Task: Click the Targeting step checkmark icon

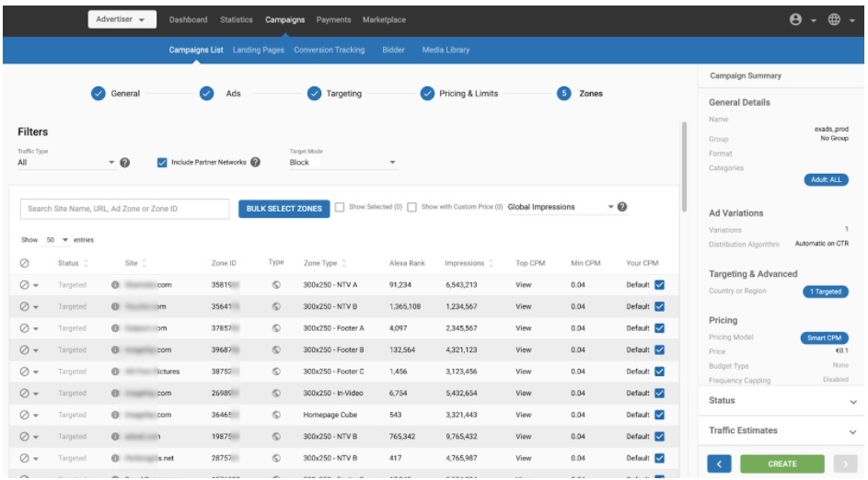Action: 314,94
